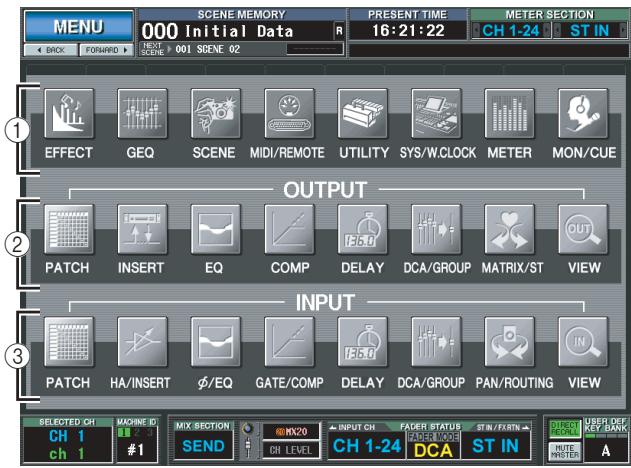Select INPUT CH CH 1-24 fader status
The height and width of the screenshot is (468, 631).
367,445
